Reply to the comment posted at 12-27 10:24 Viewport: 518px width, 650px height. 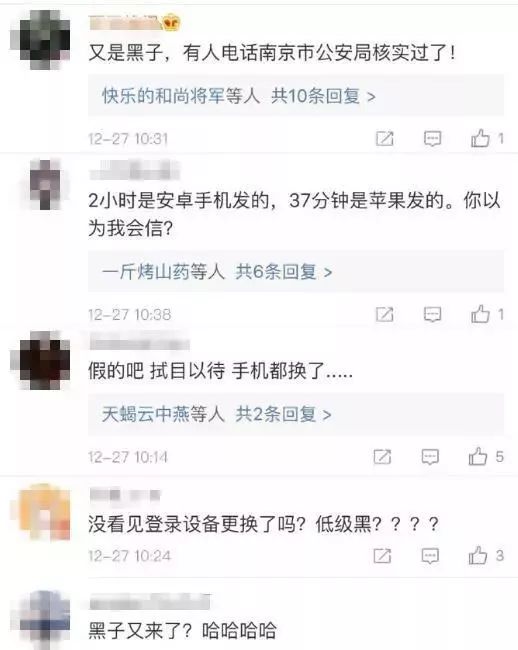point(430,555)
